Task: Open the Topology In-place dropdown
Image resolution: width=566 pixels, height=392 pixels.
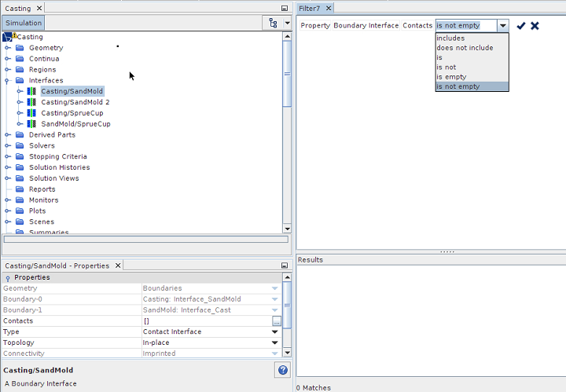Action: [x=275, y=343]
